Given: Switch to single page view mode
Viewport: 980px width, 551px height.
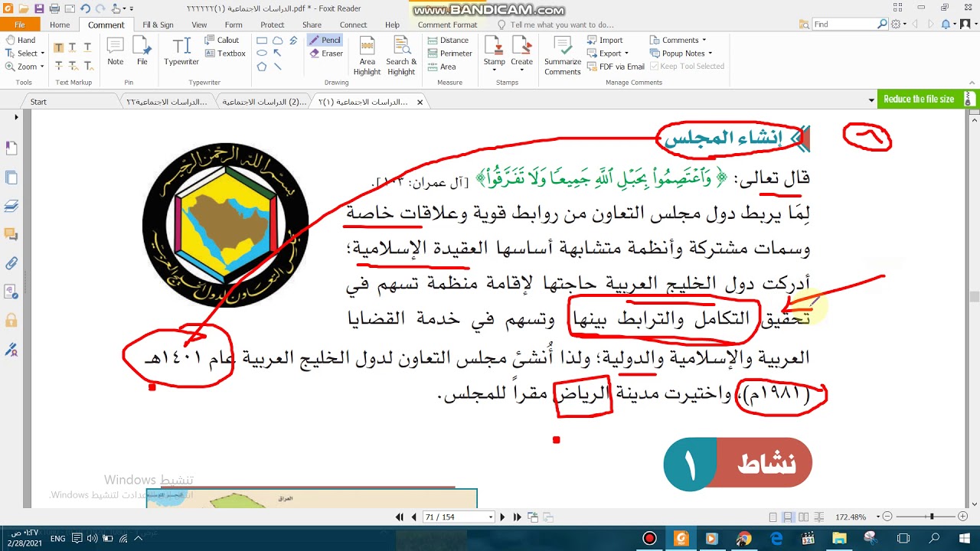Looking at the screenshot, I should pos(773,517).
